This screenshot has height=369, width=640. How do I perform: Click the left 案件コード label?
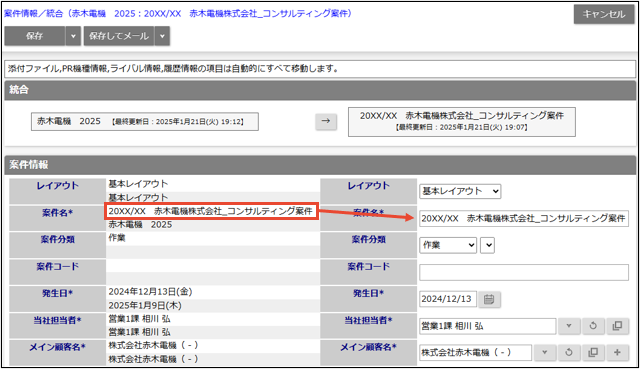58,267
